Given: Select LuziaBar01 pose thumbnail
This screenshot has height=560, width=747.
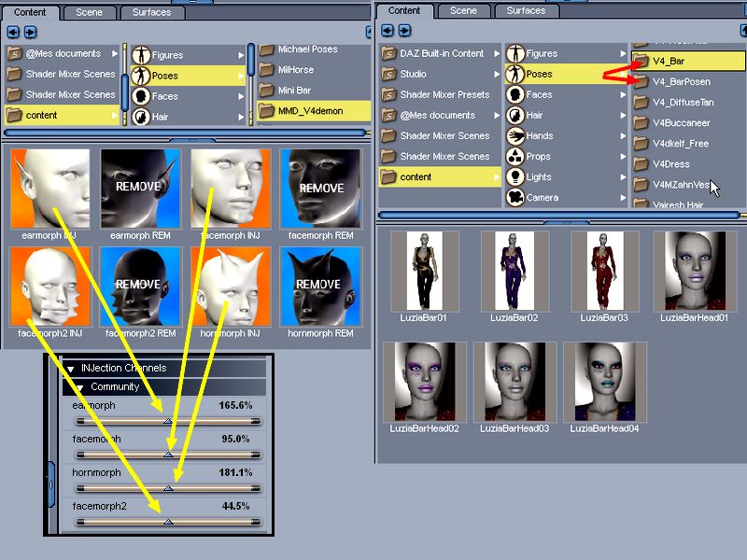Looking at the screenshot, I should coord(425,271).
